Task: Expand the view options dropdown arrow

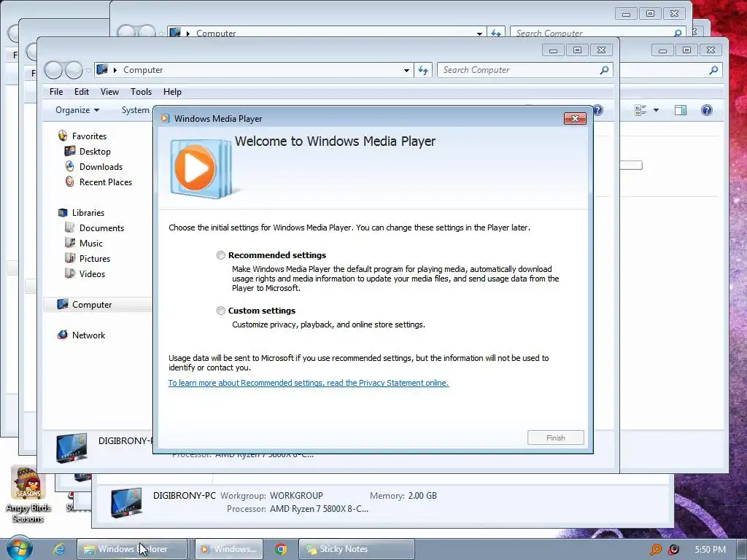Action: pyautogui.click(x=656, y=111)
